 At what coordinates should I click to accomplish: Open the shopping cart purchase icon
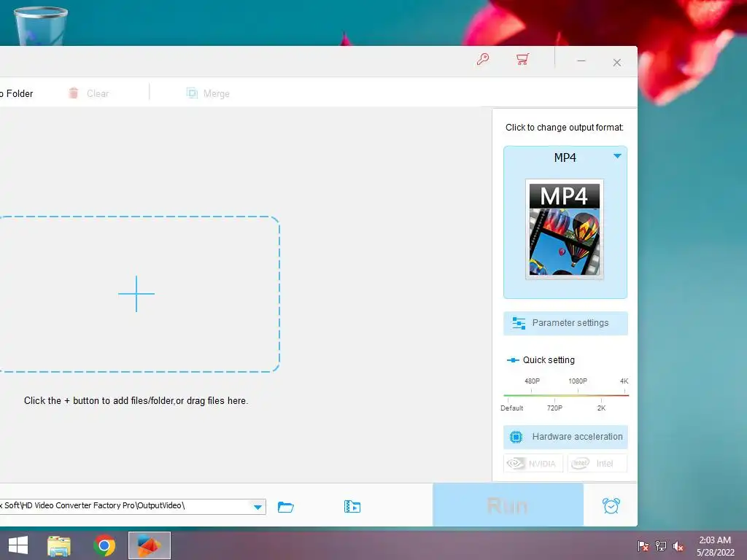[x=522, y=60]
